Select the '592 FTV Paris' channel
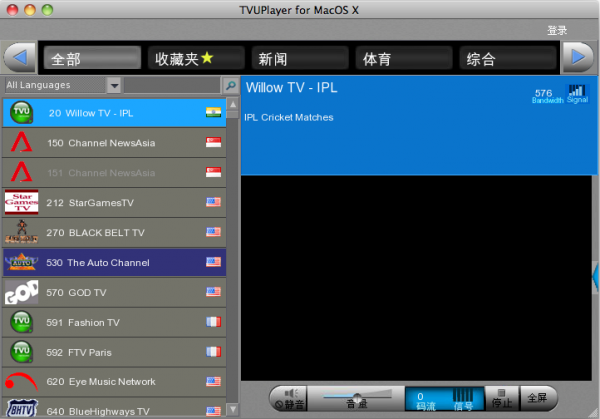The image size is (600, 419). click(114, 352)
